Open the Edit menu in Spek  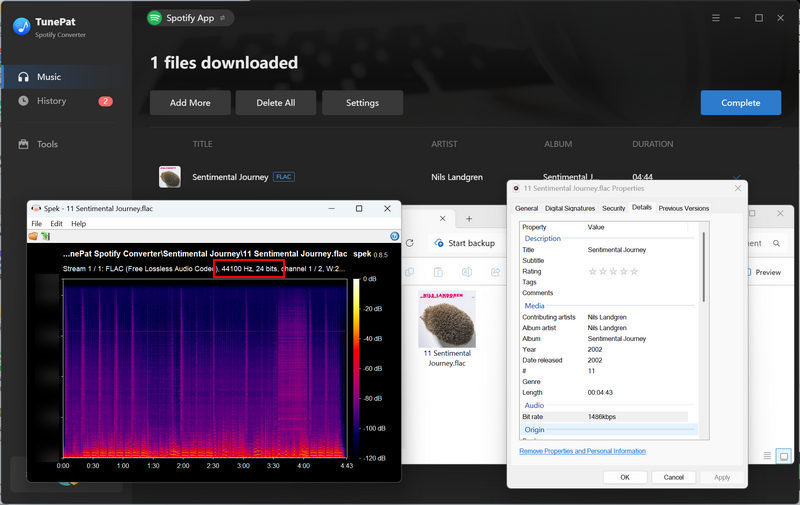[56, 224]
